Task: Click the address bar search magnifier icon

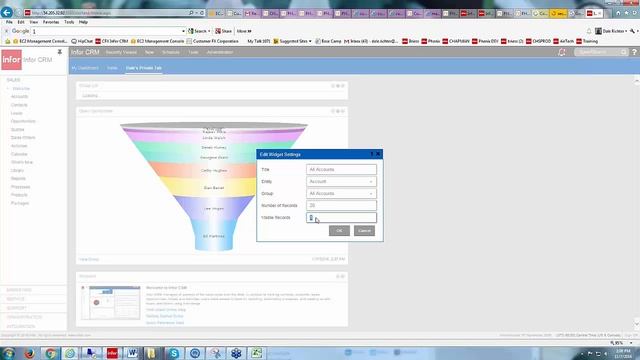Action: point(191,13)
